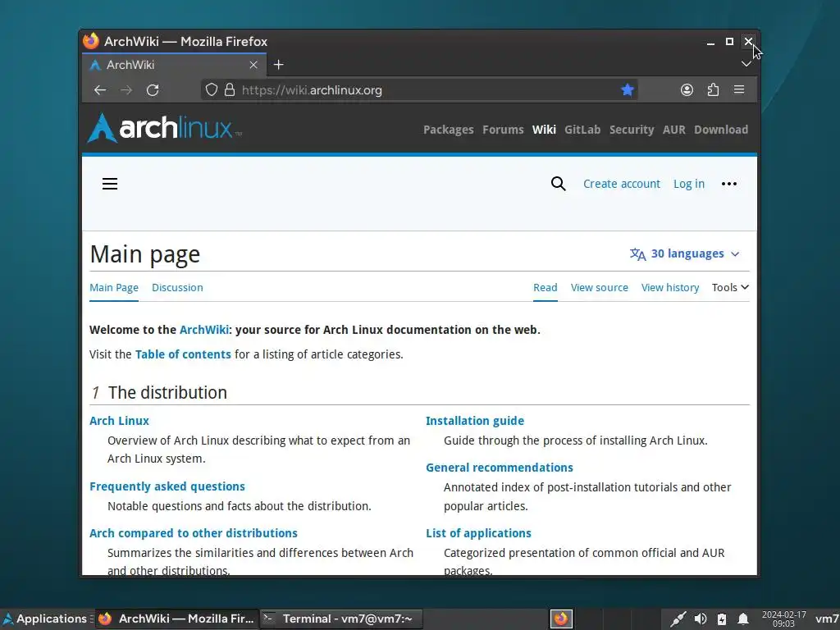Expand the Tools dropdown
This screenshot has width=840, height=630.
pos(730,288)
